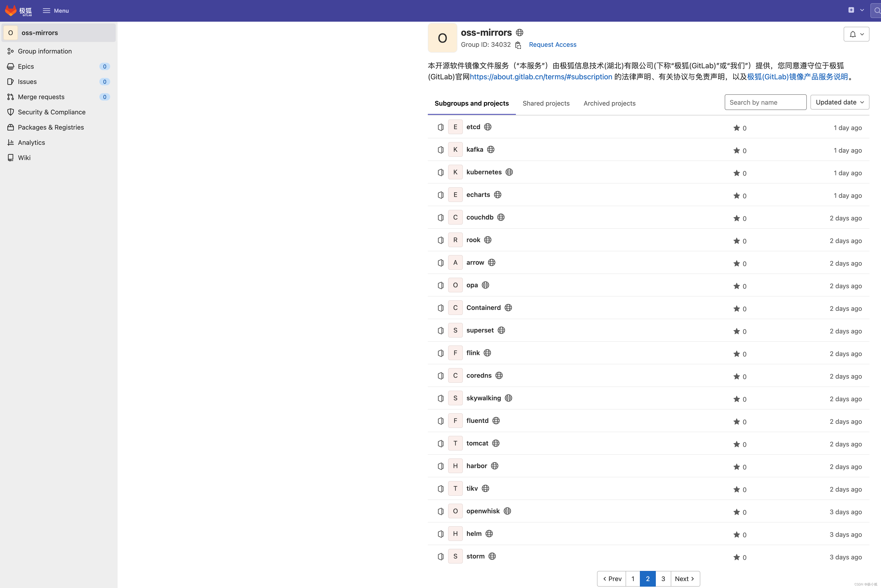Click the public globe icon next to etcd
This screenshot has width=881, height=588.
pyautogui.click(x=487, y=127)
